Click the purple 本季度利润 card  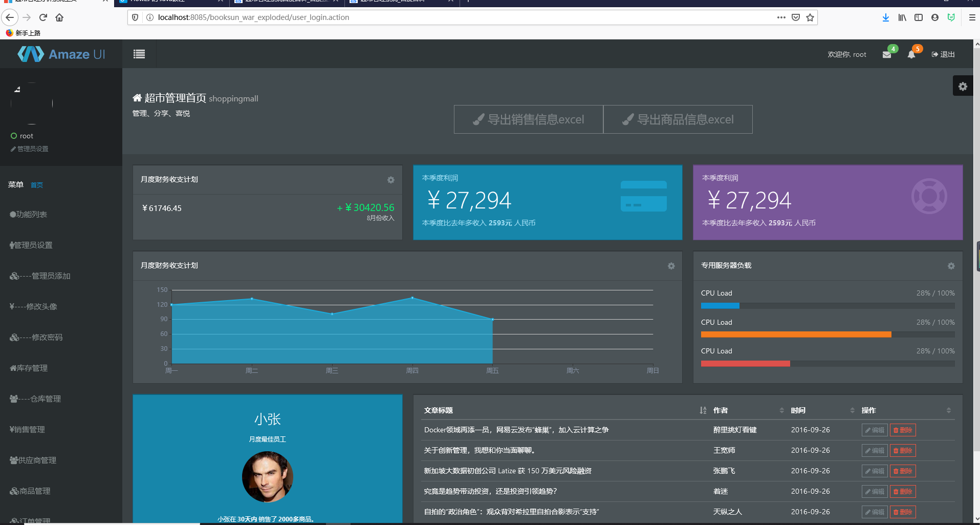coord(827,202)
